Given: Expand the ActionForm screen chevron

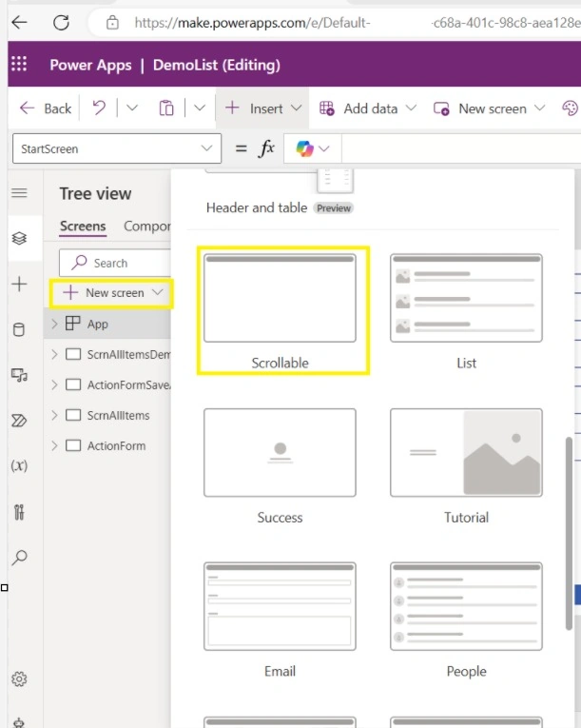Looking at the screenshot, I should [x=54, y=445].
